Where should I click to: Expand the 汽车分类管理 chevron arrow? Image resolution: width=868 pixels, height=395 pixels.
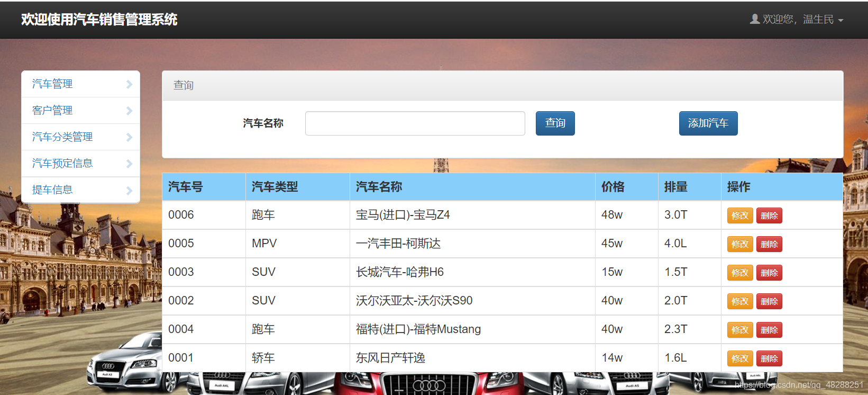[x=129, y=137]
